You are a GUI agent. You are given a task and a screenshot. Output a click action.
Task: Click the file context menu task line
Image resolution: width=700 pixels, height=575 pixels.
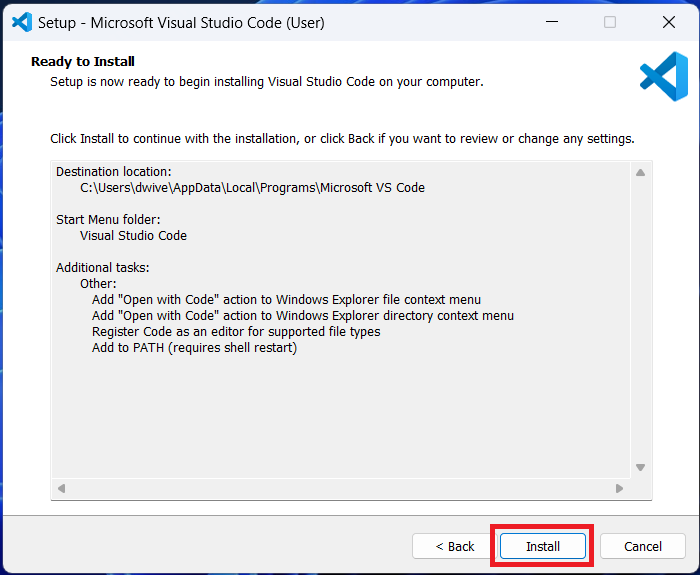pyautogui.click(x=286, y=300)
